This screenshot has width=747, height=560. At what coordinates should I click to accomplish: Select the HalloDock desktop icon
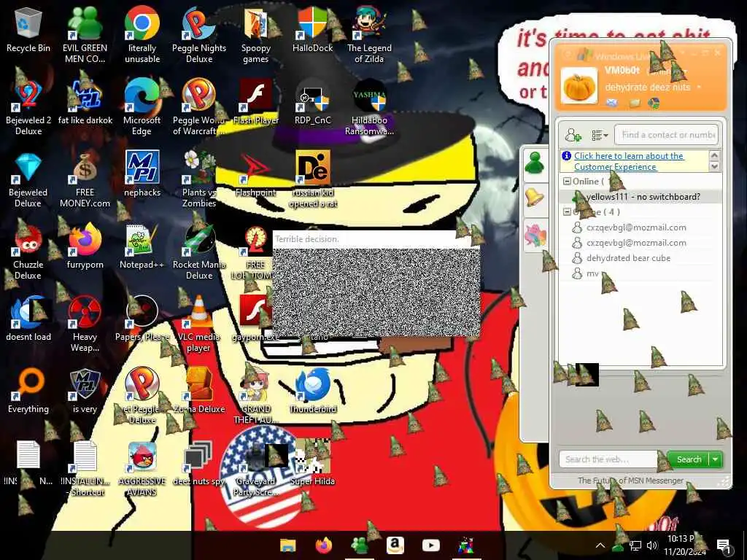tap(312, 29)
